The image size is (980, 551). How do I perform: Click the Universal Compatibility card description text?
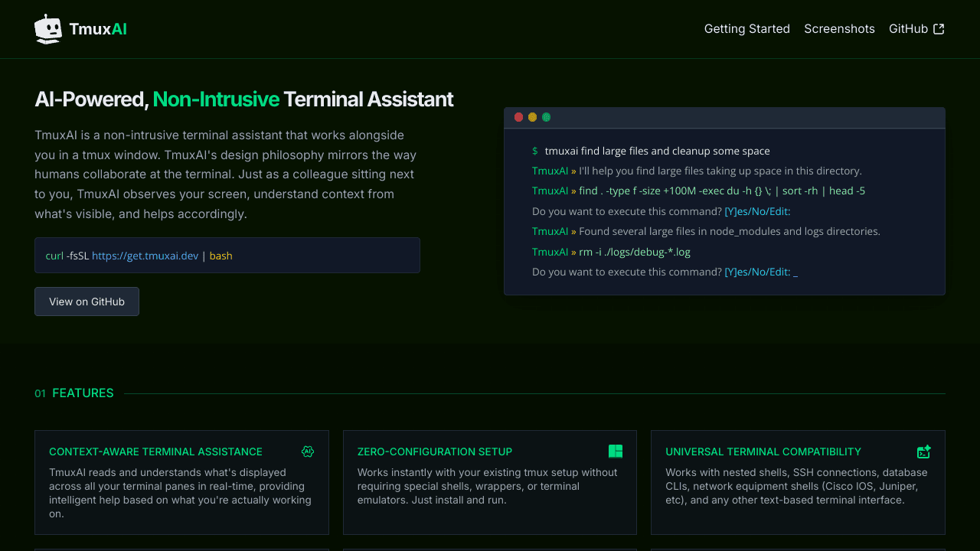point(796,486)
